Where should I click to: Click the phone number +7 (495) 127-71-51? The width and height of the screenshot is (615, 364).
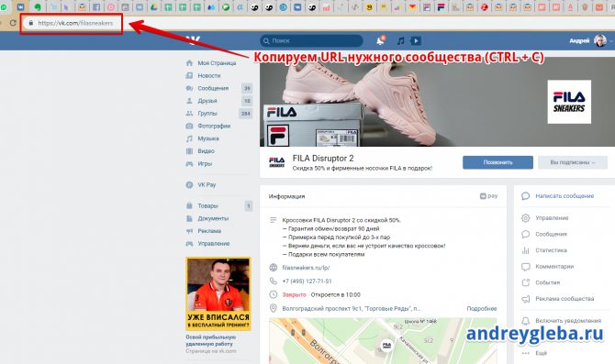click(307, 281)
